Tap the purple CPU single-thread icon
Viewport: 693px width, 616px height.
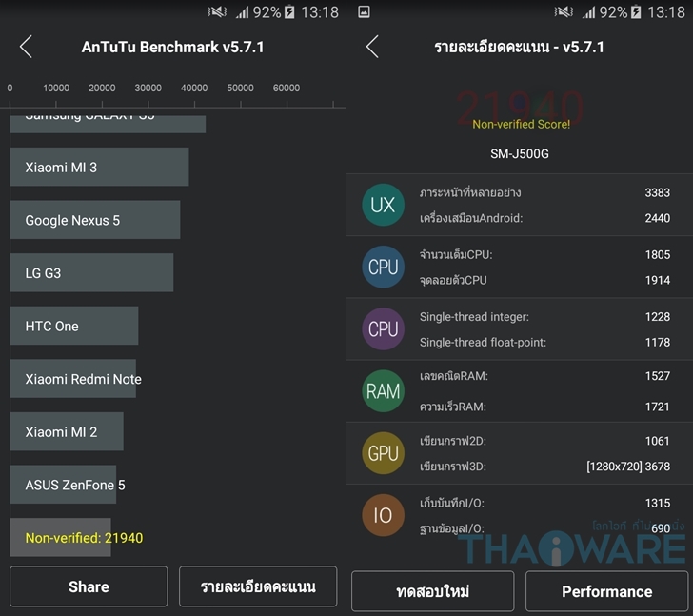[x=383, y=329]
